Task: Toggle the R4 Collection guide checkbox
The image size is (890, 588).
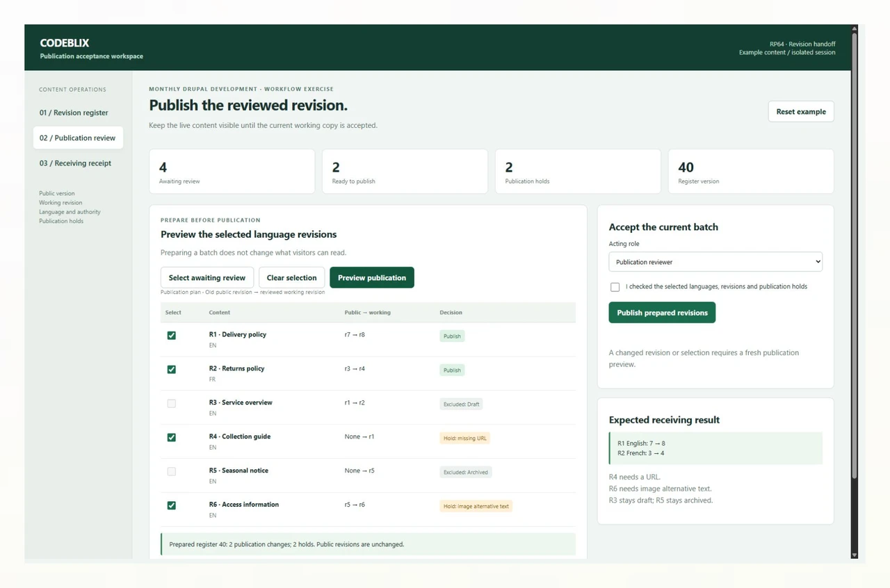Action: click(x=172, y=438)
